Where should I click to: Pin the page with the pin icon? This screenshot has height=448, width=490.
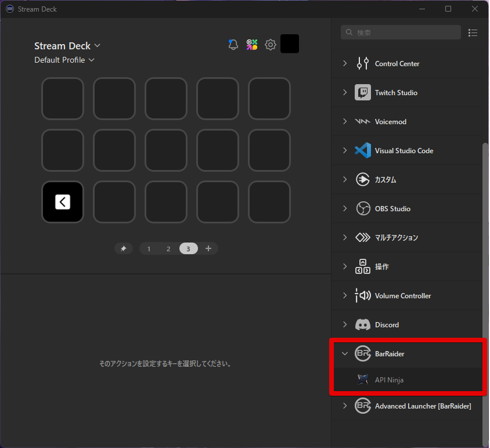124,249
